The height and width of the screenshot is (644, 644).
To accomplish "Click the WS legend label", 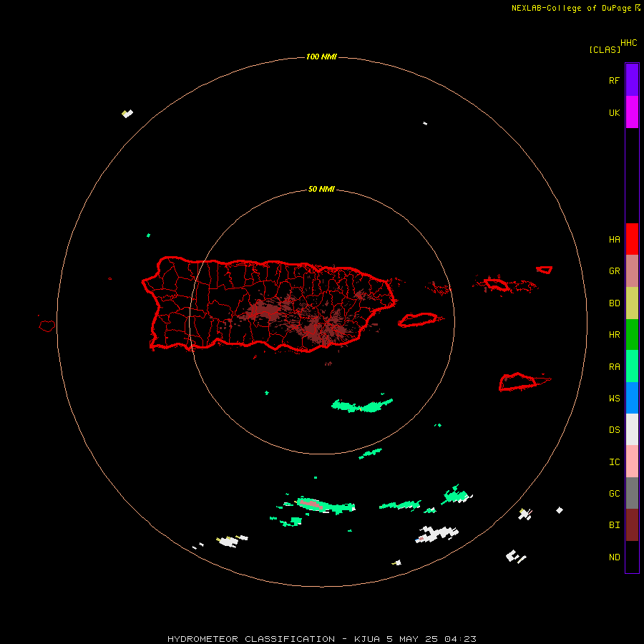I will coord(614,399).
